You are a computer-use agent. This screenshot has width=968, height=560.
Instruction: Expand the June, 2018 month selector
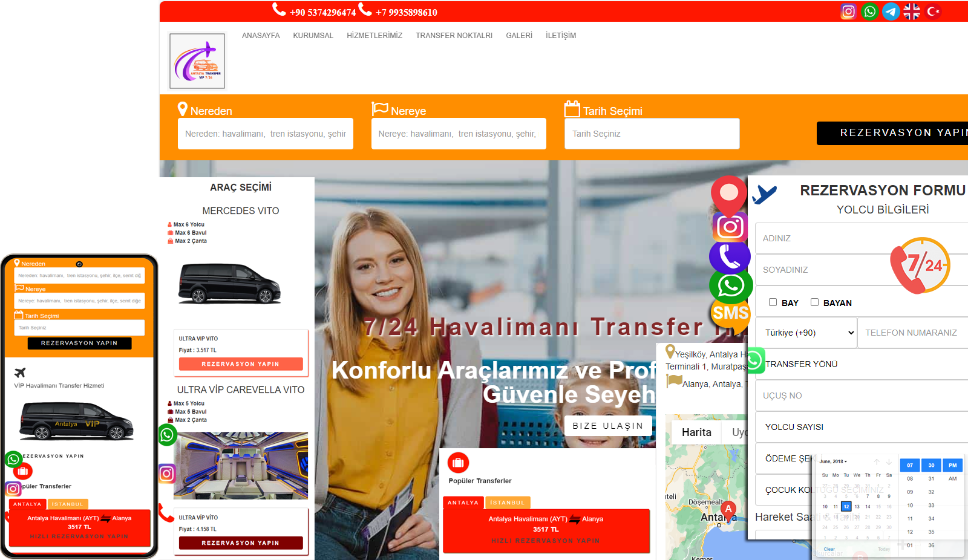coord(833,461)
